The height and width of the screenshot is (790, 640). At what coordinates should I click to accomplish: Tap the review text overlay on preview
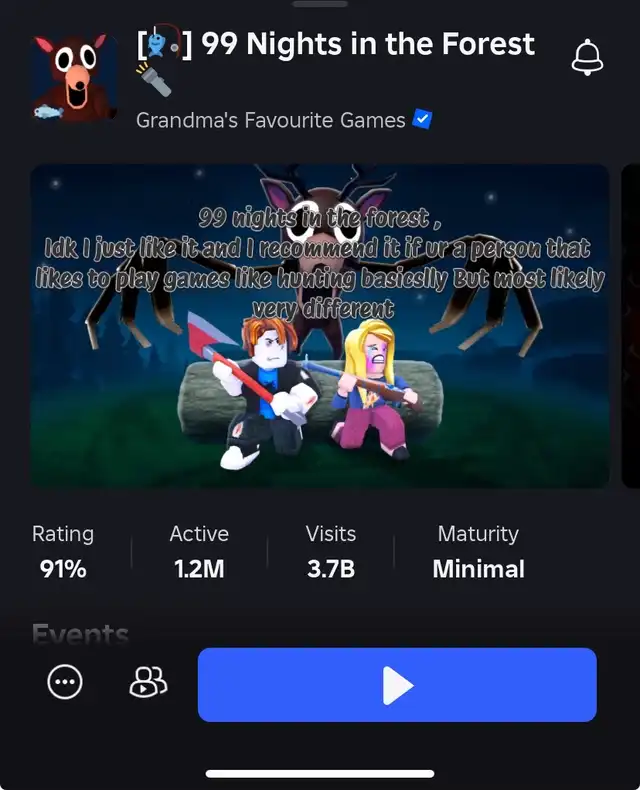[x=320, y=262]
